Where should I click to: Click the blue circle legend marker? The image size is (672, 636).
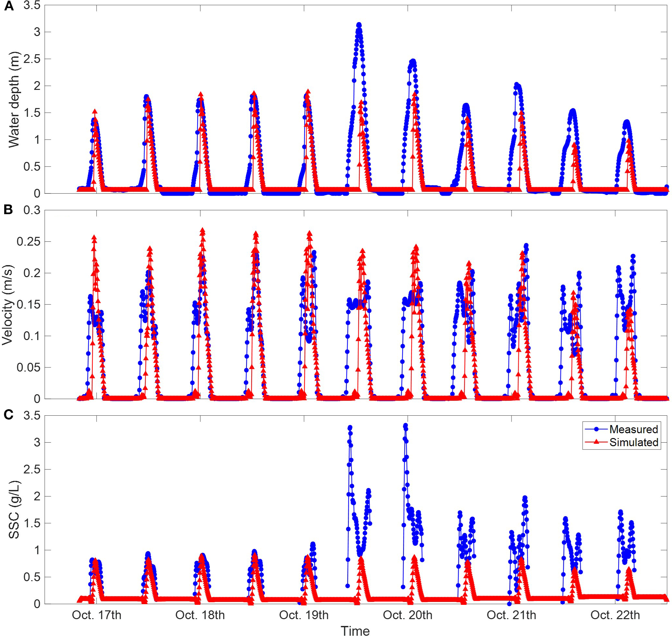pos(596,429)
